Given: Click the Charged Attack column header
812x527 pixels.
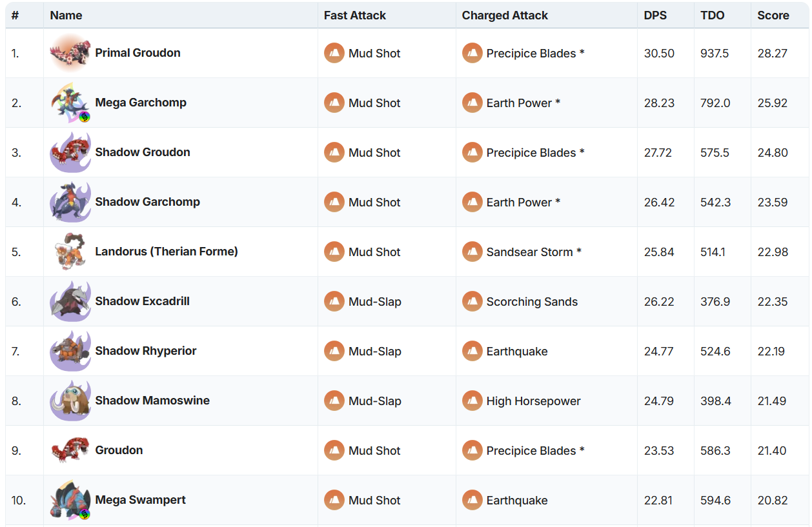Looking at the screenshot, I should coord(505,15).
